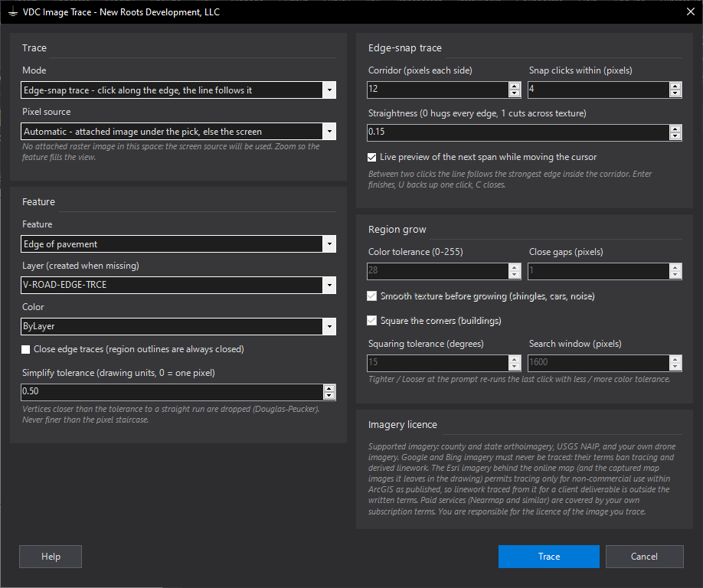The height and width of the screenshot is (588, 703).
Task: Increase Color tolerance with up arrow
Action: pyautogui.click(x=515, y=267)
